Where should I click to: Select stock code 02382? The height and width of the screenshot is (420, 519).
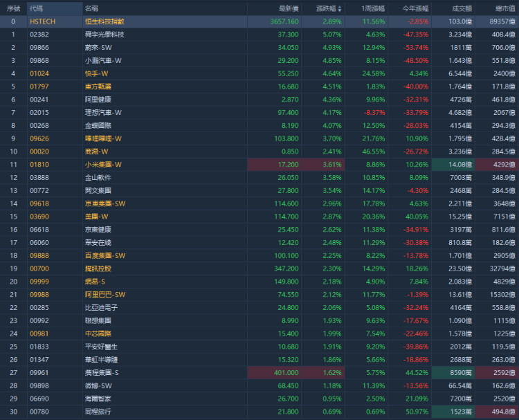click(39, 35)
